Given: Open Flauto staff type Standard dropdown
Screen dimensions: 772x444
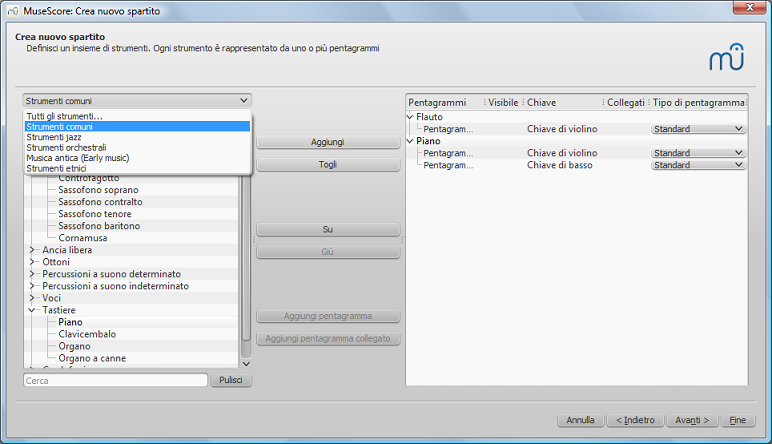Looking at the screenshot, I should 699,129.
